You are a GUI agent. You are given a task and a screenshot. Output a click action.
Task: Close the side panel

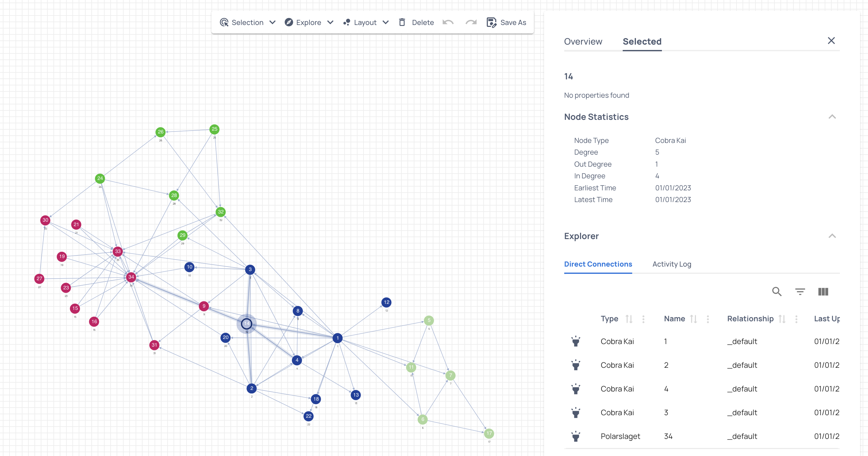click(831, 41)
